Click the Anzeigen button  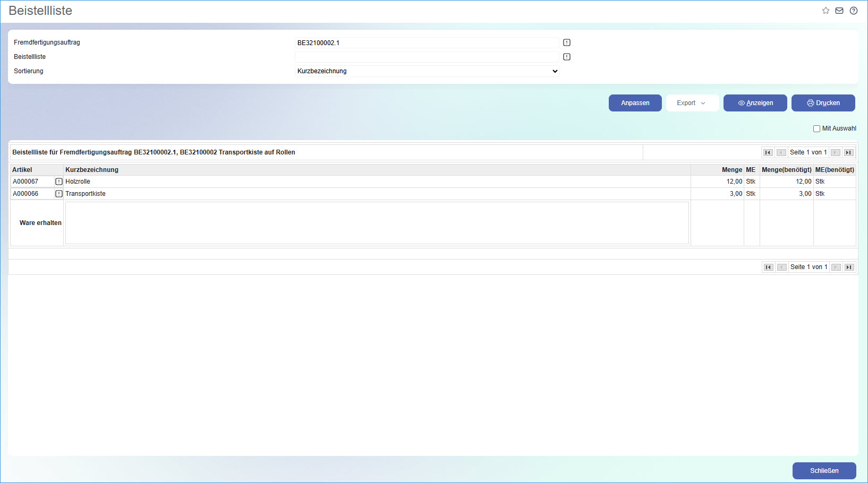[755, 103]
